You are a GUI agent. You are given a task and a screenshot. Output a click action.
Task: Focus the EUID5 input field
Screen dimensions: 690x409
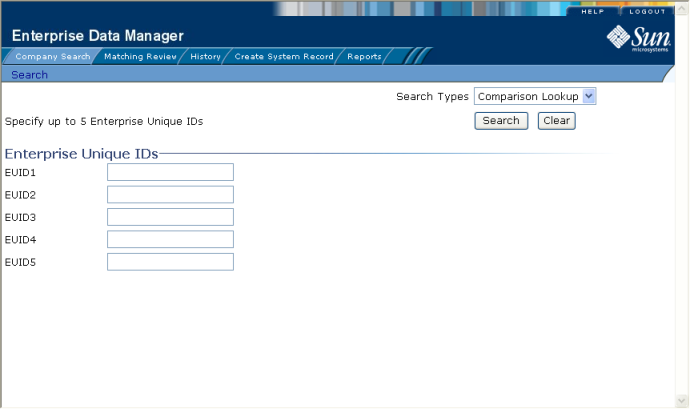[170, 262]
